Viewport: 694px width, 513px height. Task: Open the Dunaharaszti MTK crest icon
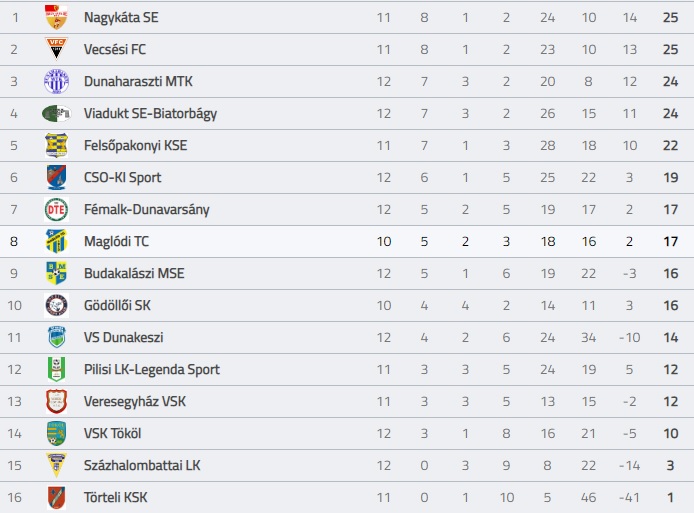(x=56, y=81)
